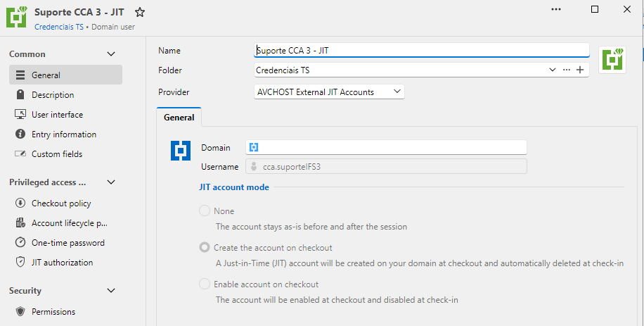Viewport: 644px width, 326px height.
Task: Open the Permissions section
Action: 65,312
